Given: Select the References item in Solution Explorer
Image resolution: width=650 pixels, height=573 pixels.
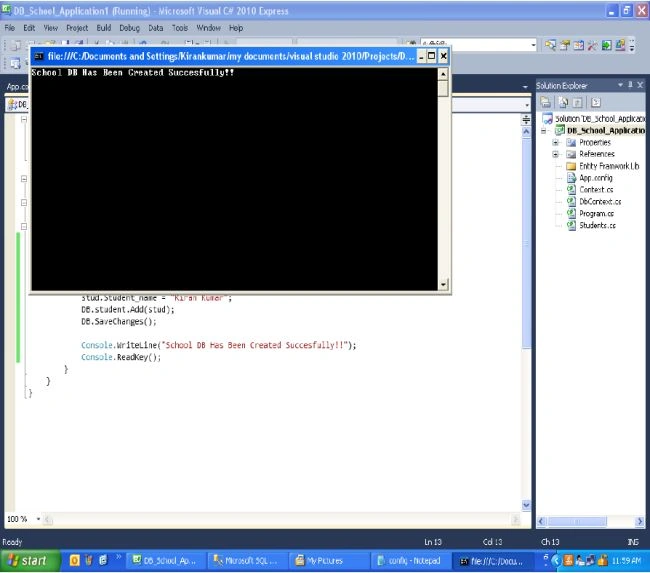Looking at the screenshot, I should (x=597, y=154).
